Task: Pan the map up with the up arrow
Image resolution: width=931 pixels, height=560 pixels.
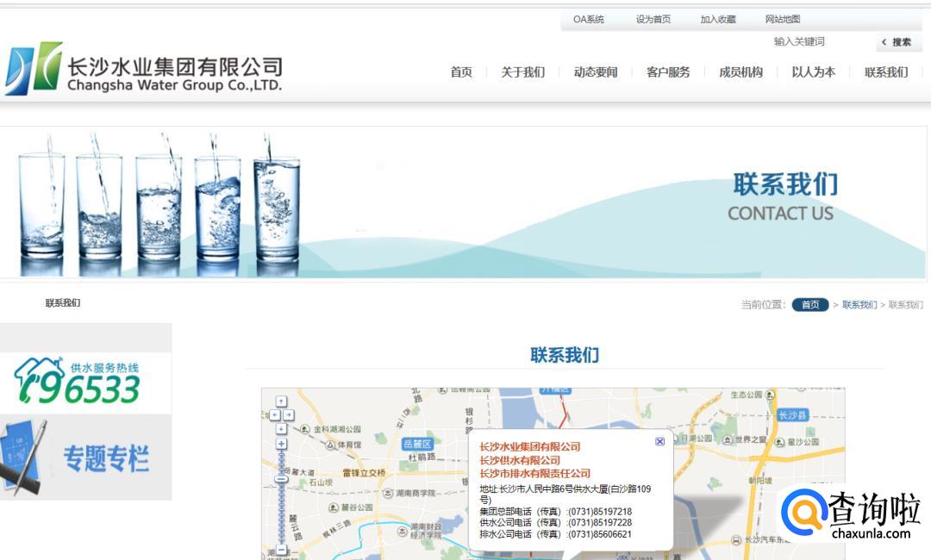Action: 281,401
